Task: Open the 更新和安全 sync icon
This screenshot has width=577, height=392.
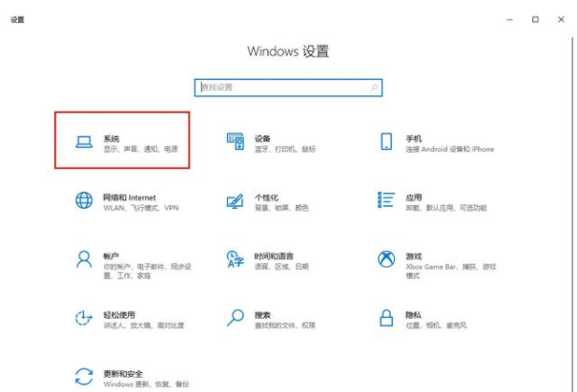Action: pos(84,377)
